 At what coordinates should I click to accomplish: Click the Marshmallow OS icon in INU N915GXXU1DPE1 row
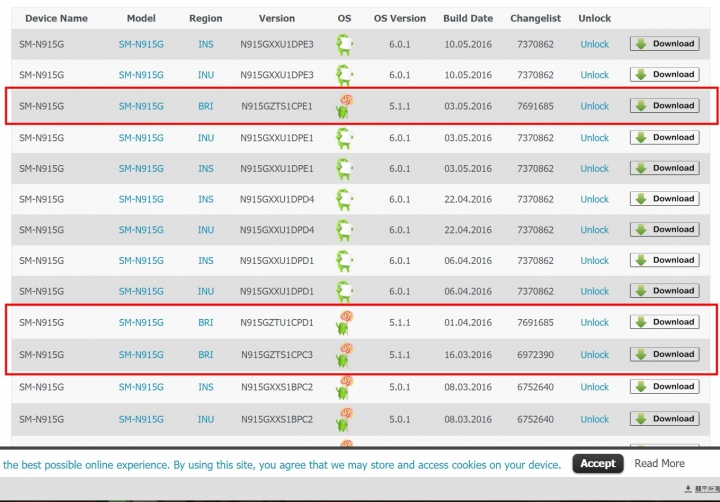coord(344,138)
